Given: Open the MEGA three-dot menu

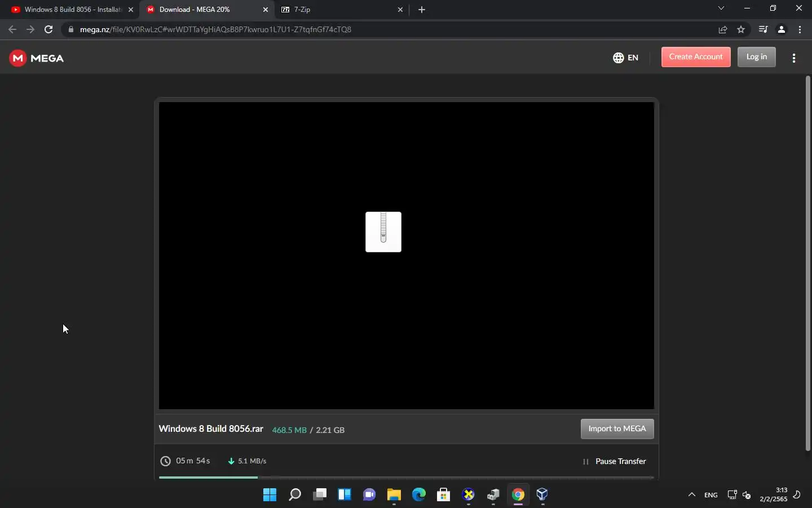Looking at the screenshot, I should click(x=794, y=58).
